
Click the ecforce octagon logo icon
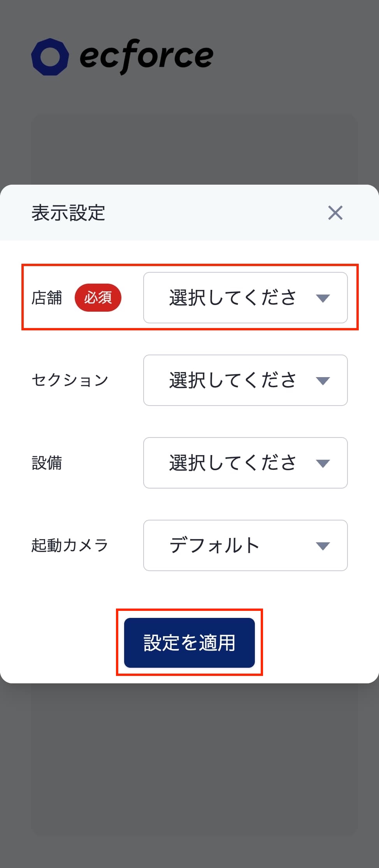[x=50, y=57]
